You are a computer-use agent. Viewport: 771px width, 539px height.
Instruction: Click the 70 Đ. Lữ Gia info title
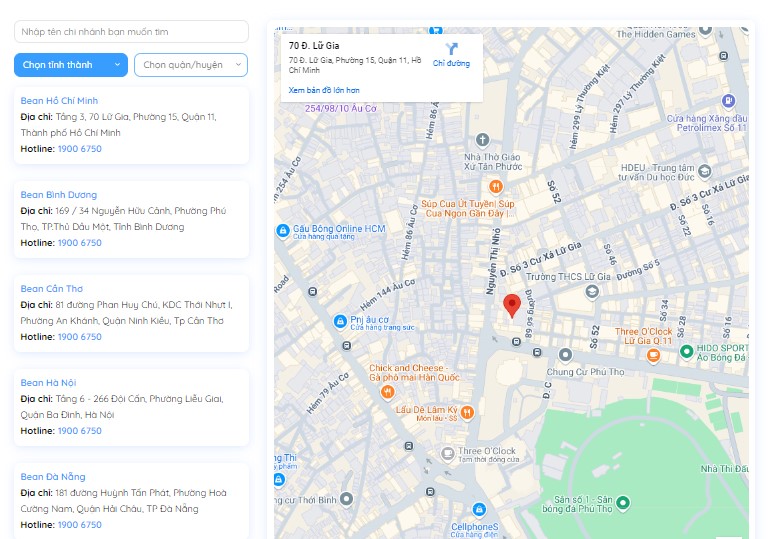click(x=314, y=46)
